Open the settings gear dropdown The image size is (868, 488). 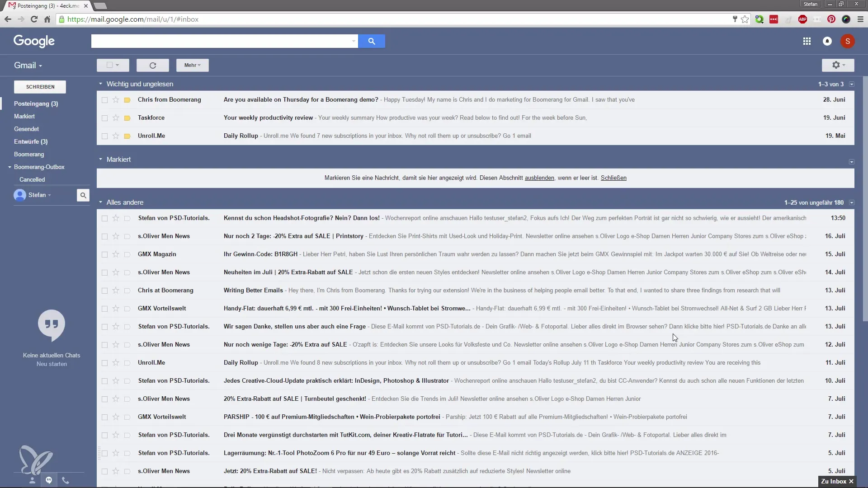point(838,65)
